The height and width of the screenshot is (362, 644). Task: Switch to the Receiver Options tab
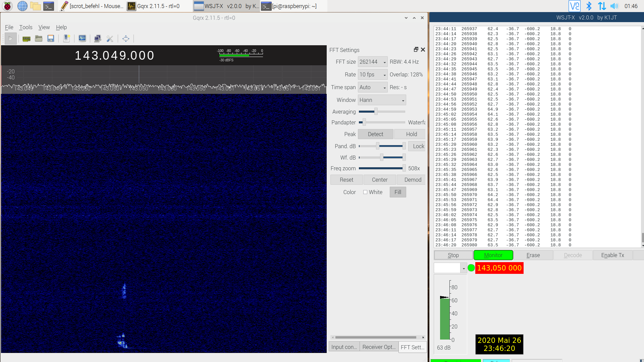379,347
